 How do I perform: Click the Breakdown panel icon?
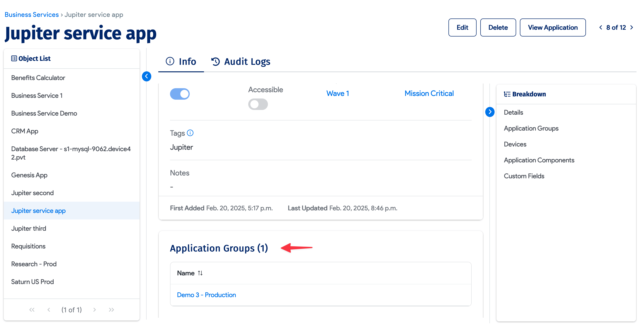coord(507,94)
